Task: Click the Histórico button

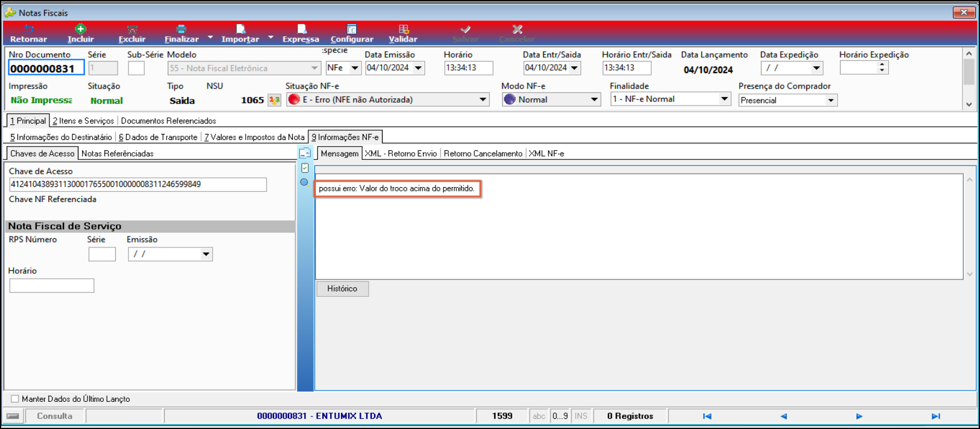Action: tap(342, 288)
